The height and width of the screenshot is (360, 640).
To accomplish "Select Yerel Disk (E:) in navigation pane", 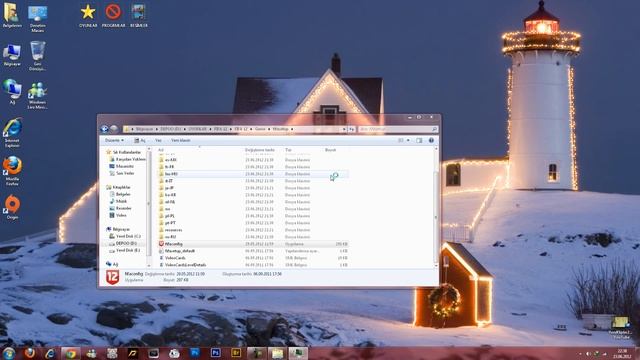I will click(x=125, y=250).
